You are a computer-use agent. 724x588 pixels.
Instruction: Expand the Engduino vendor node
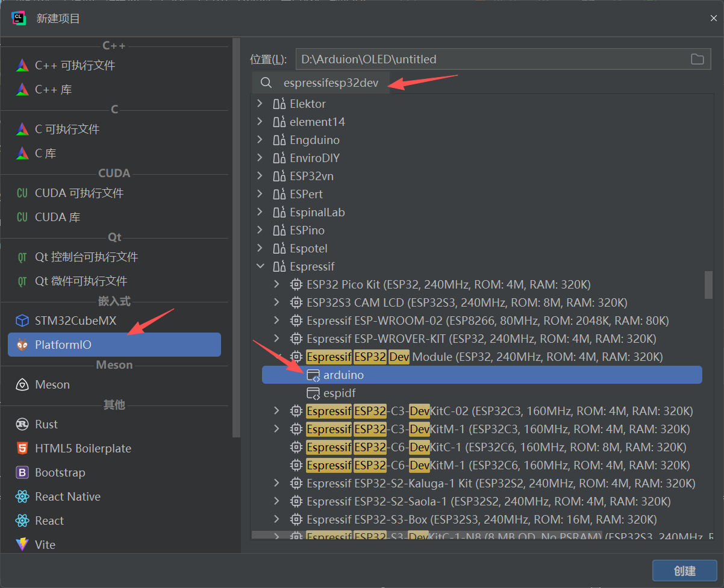click(260, 140)
